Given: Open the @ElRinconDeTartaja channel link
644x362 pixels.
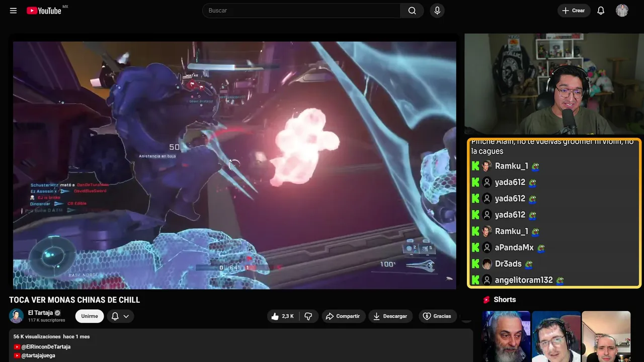Looking at the screenshot, I should click(x=46, y=347).
